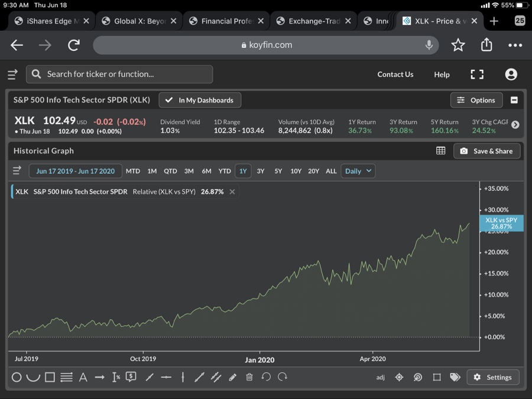This screenshot has width=532, height=399.
Task: Select the price note callout tool
Action: pyautogui.click(x=131, y=377)
